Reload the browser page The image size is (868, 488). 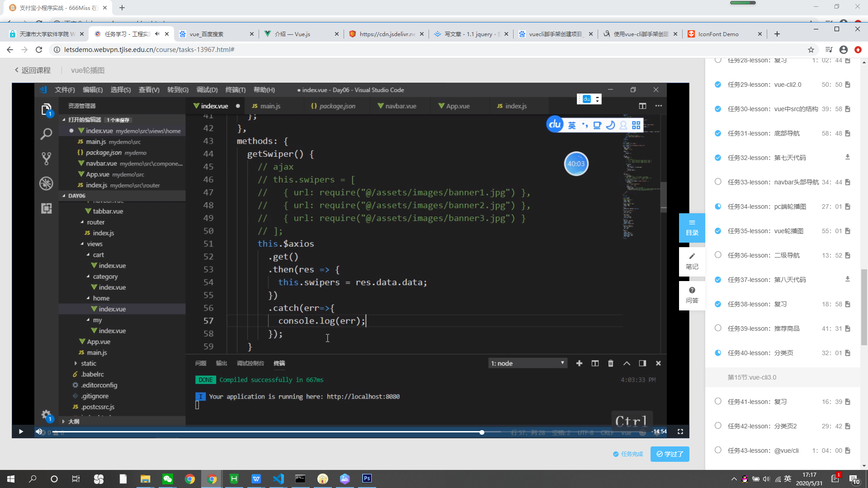(x=39, y=50)
